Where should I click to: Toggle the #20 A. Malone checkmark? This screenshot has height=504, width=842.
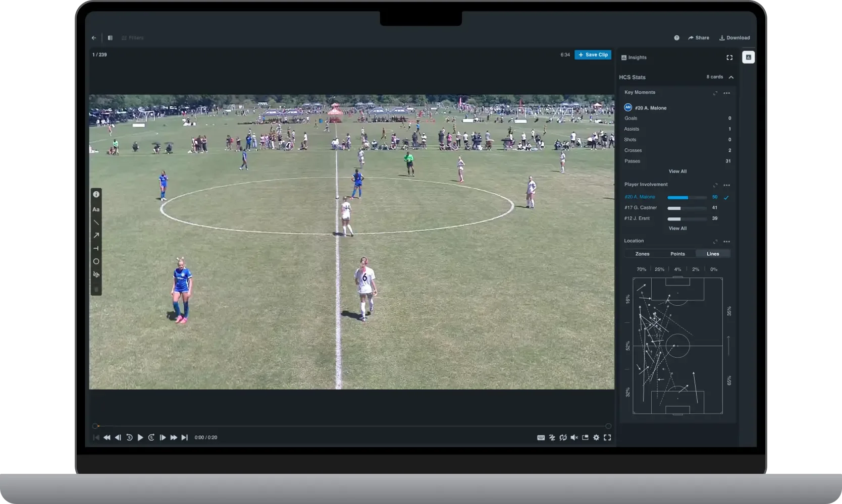point(726,197)
